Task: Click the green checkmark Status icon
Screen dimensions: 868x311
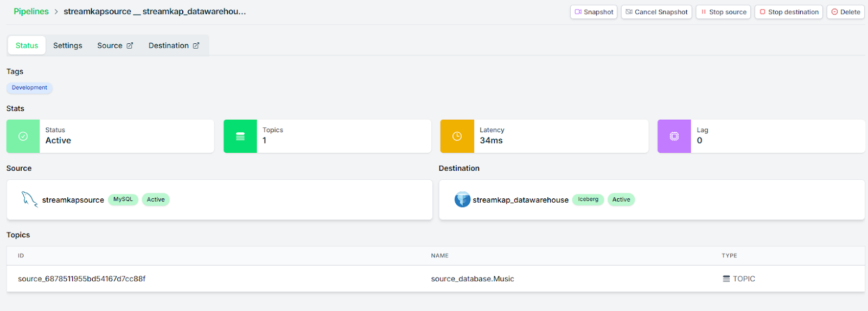Action: pos(23,137)
